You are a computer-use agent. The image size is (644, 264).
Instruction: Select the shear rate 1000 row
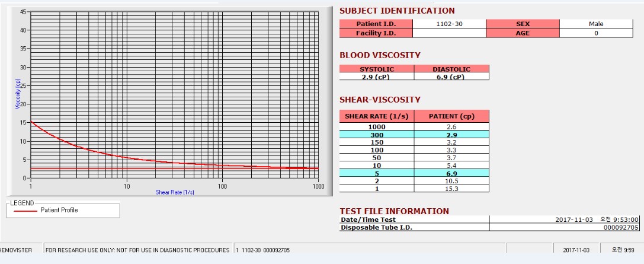(414, 126)
